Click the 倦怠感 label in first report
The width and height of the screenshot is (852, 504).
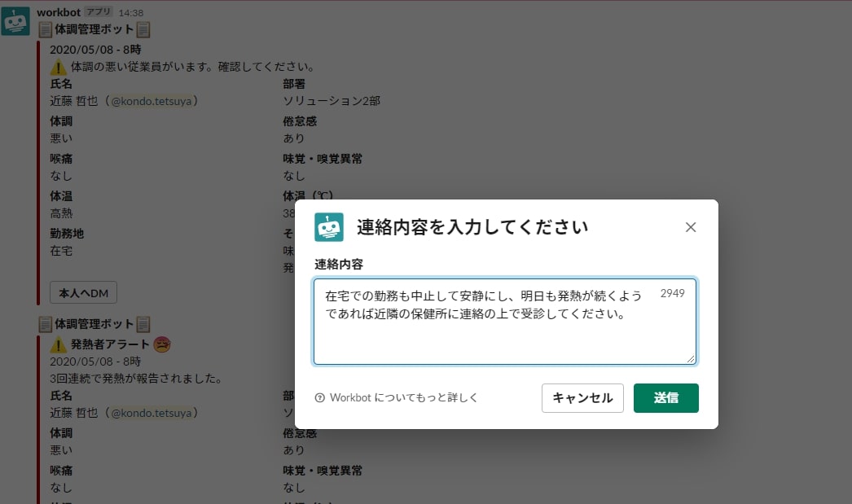[x=300, y=121]
